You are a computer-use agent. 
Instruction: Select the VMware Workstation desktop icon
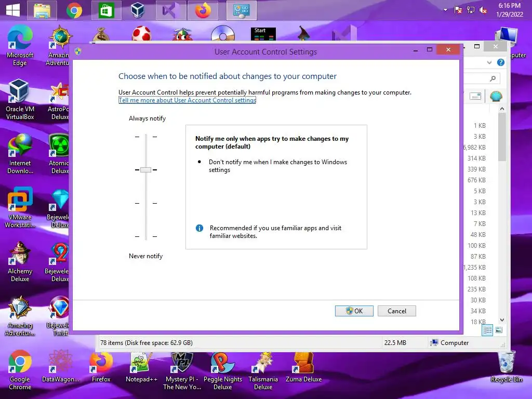pos(20,207)
